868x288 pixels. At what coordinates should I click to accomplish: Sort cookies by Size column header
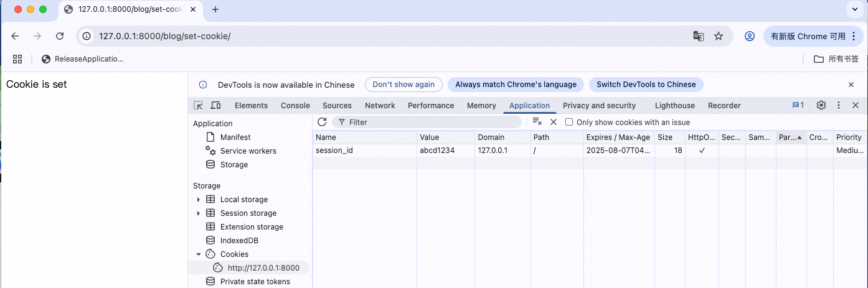click(670, 137)
